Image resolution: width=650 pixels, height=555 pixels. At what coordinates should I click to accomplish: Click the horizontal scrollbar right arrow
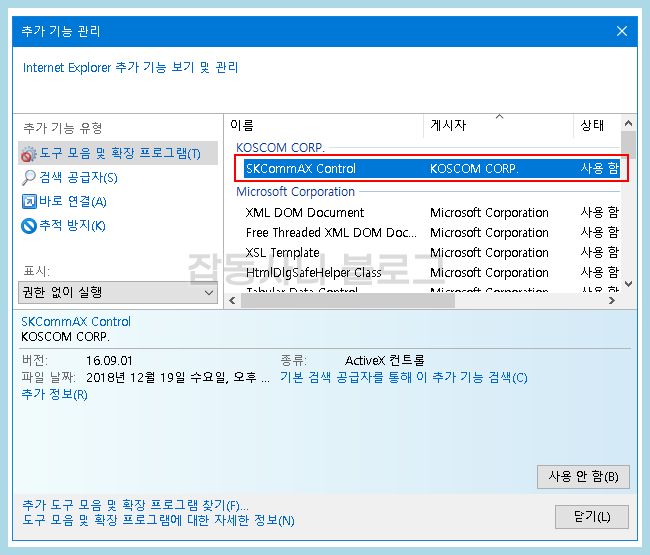[611, 301]
